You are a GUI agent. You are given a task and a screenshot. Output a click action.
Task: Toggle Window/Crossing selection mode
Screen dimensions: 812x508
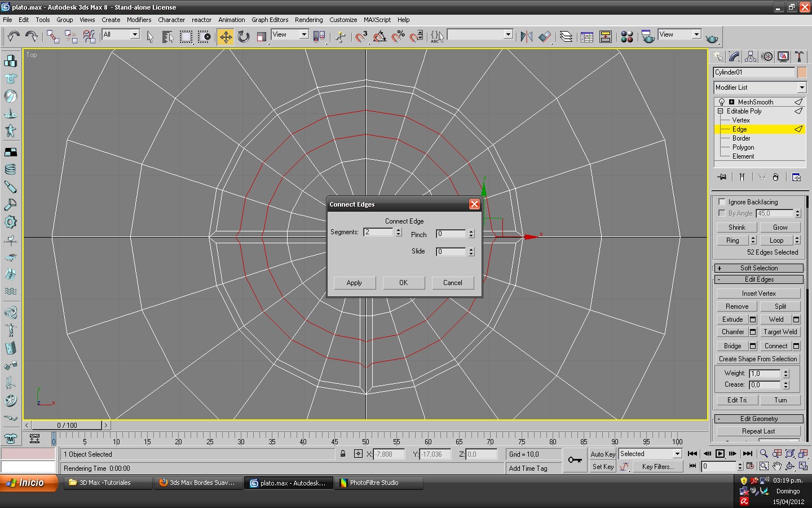click(204, 37)
